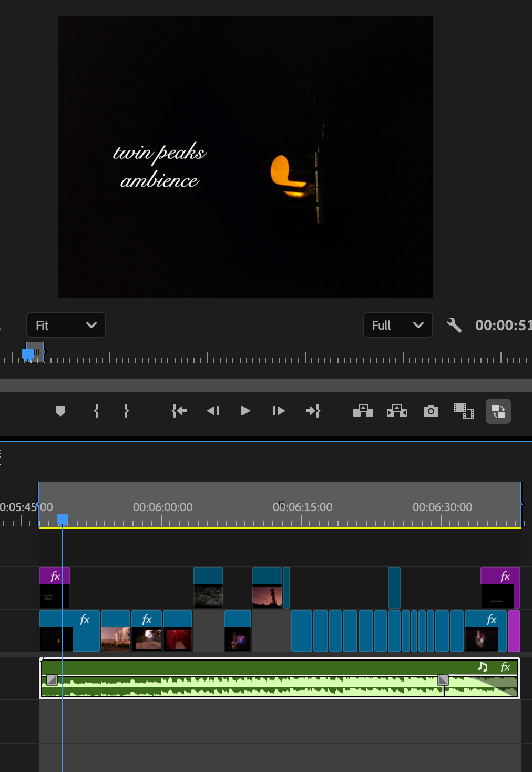Image resolution: width=532 pixels, height=772 pixels.
Task: Select the first purple title clip with fx
Action: 55,588
